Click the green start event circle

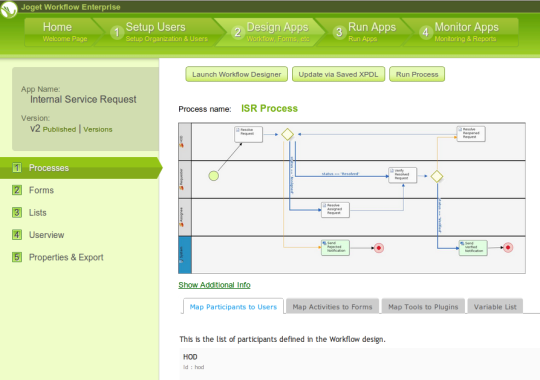(214, 176)
